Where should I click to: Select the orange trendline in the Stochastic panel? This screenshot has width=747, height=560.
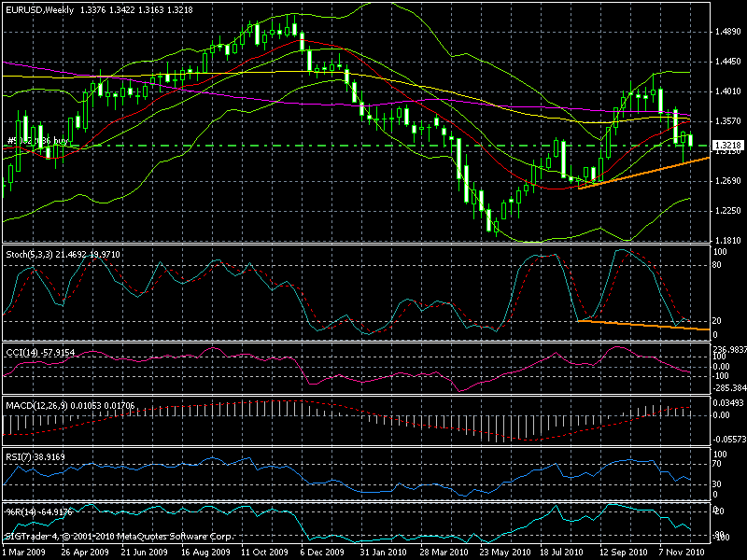pyautogui.click(x=643, y=325)
